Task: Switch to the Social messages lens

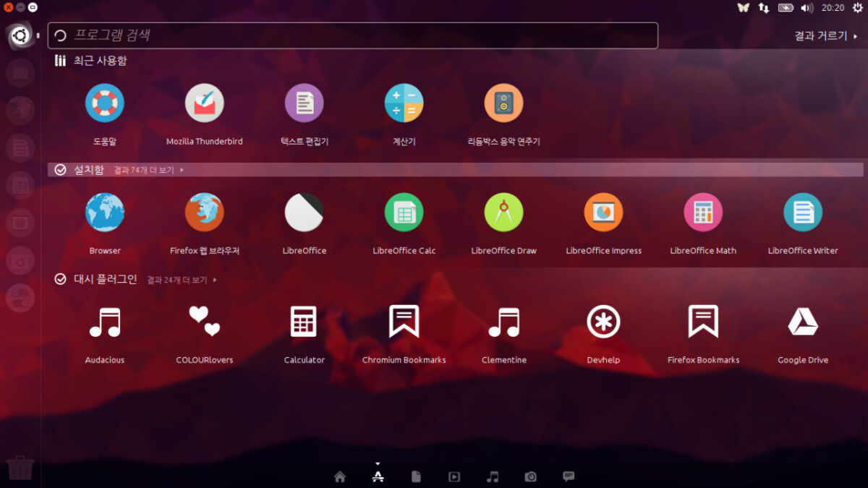Action: pyautogui.click(x=569, y=476)
